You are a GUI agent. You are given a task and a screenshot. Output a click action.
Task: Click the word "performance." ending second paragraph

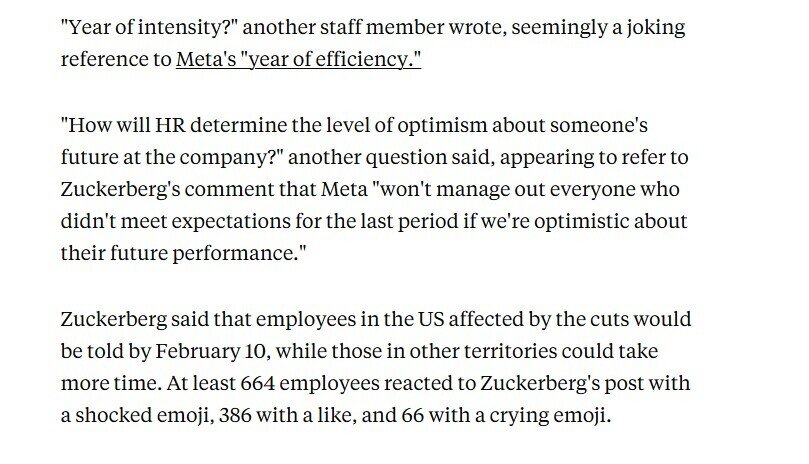coord(239,254)
